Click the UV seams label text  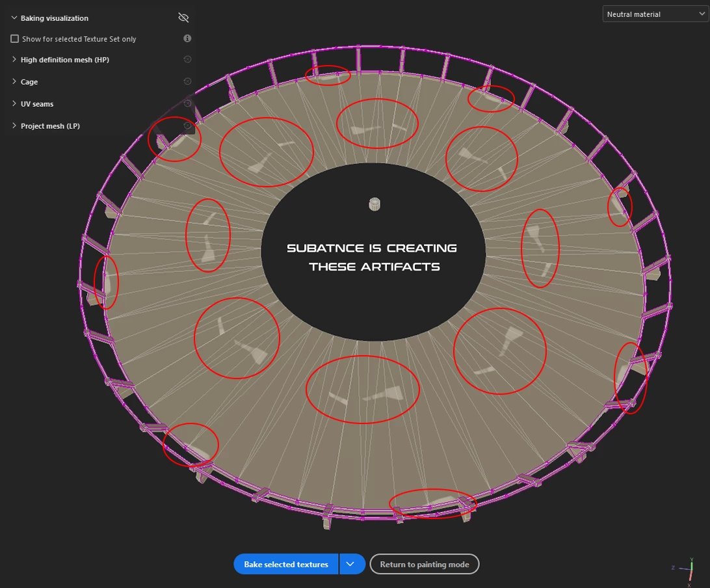[x=37, y=103]
